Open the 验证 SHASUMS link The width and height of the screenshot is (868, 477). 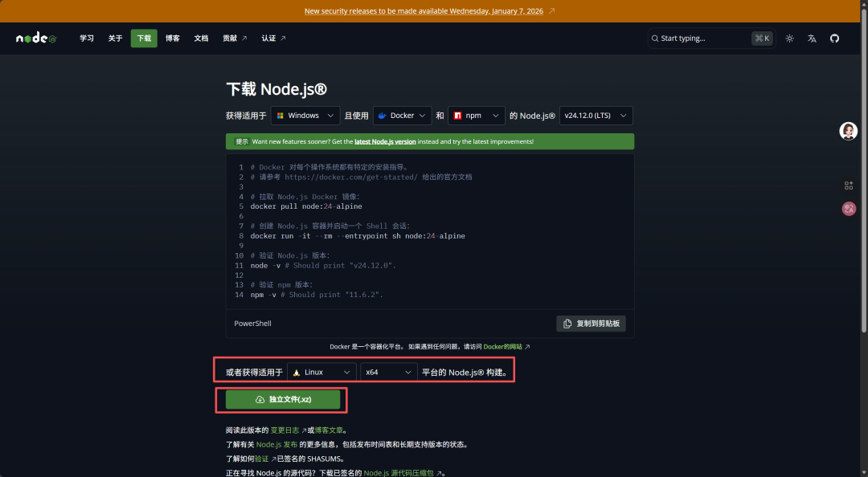pos(261,459)
